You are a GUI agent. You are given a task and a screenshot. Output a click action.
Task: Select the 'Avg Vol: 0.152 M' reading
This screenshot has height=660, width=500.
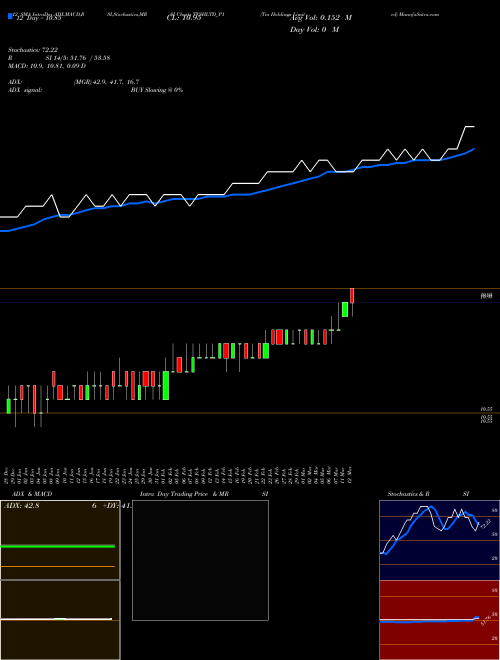pyautogui.click(x=321, y=18)
